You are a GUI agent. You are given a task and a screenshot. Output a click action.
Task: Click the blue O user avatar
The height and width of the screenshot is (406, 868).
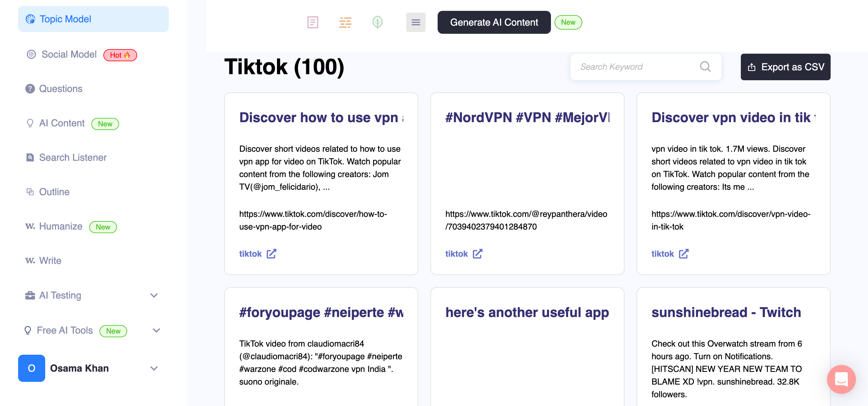(x=31, y=368)
